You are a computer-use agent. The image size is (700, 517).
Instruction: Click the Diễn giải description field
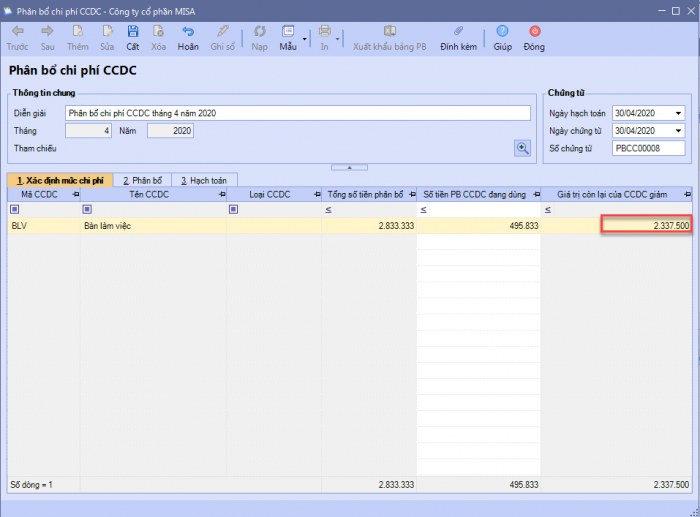click(297, 113)
